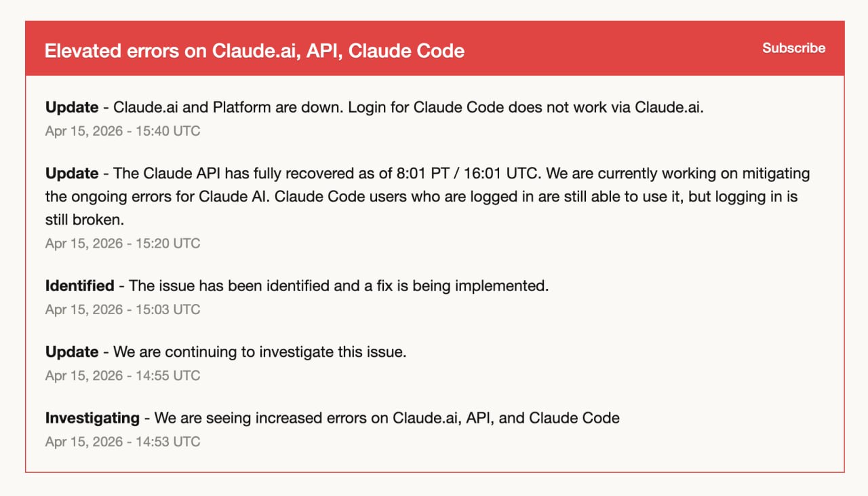The width and height of the screenshot is (868, 496).
Task: Click the bold Investigating status label
Action: click(92, 418)
